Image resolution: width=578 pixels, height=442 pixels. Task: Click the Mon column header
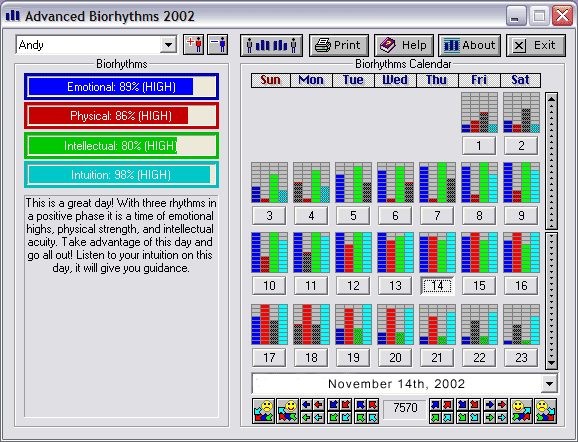pyautogui.click(x=311, y=80)
